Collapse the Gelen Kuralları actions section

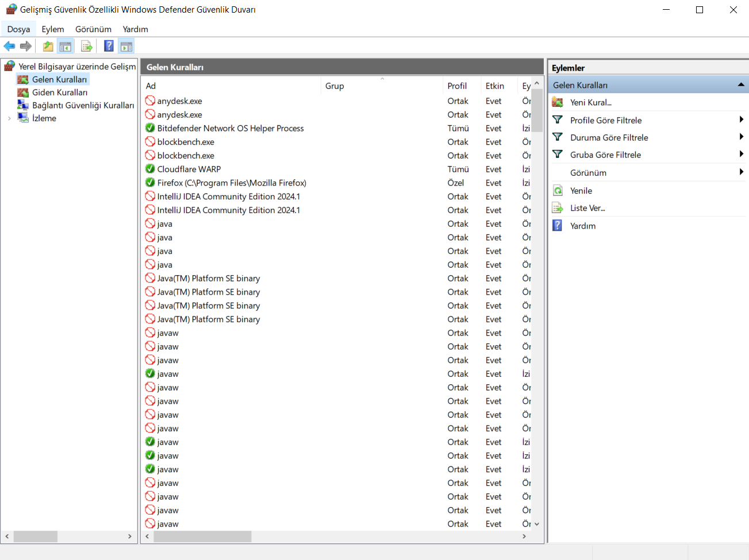741,85
